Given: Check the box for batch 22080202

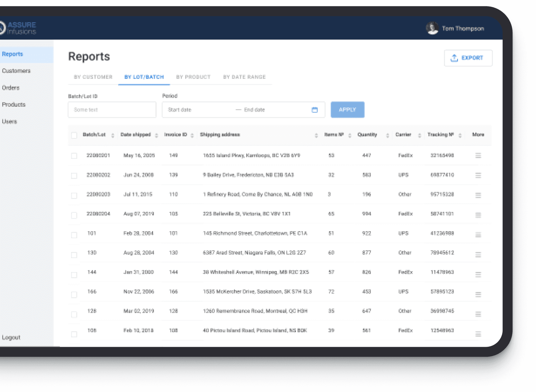Looking at the screenshot, I should click(x=74, y=176).
